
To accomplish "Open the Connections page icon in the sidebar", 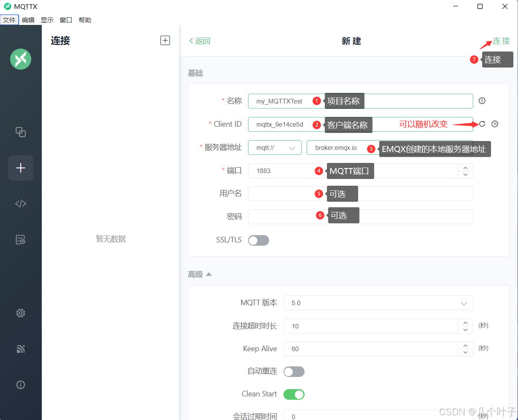I will (21, 132).
